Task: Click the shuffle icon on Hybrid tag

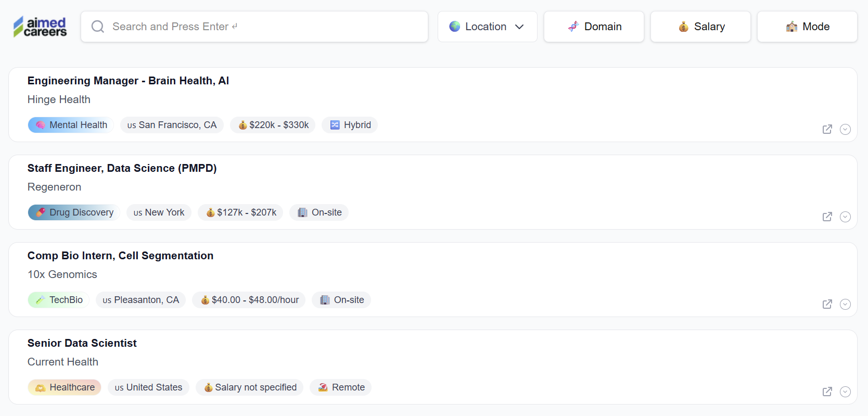Action: click(x=335, y=125)
